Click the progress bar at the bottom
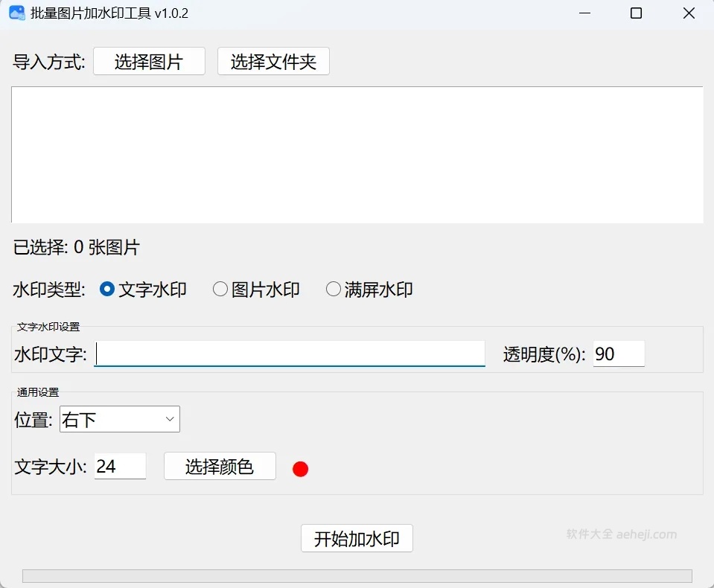The height and width of the screenshot is (588, 714). click(x=357, y=575)
